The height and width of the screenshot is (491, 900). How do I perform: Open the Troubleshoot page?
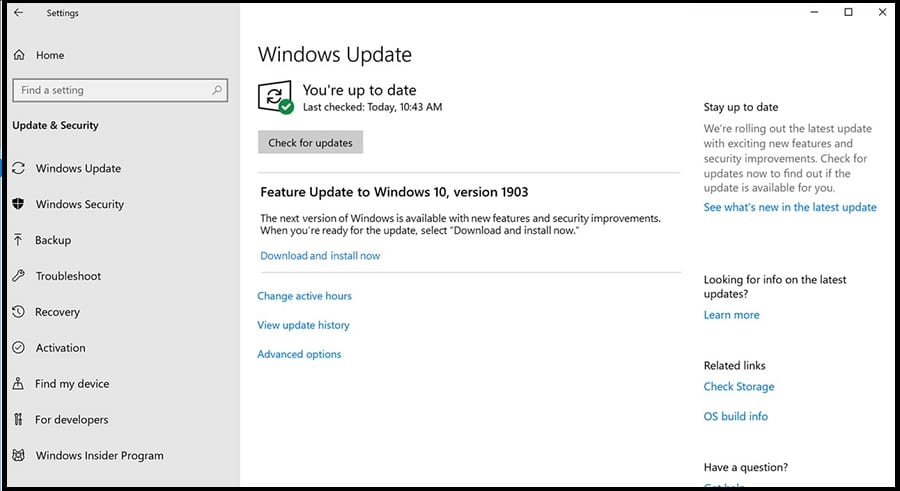coord(68,276)
